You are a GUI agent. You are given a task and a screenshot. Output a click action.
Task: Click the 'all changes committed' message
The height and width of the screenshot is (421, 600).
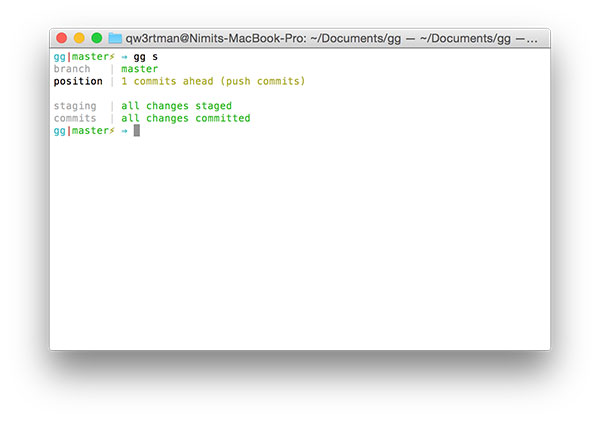[185, 118]
